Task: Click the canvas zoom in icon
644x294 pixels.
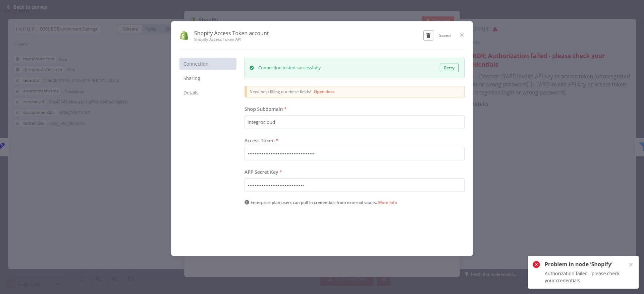Action: pos(98,279)
